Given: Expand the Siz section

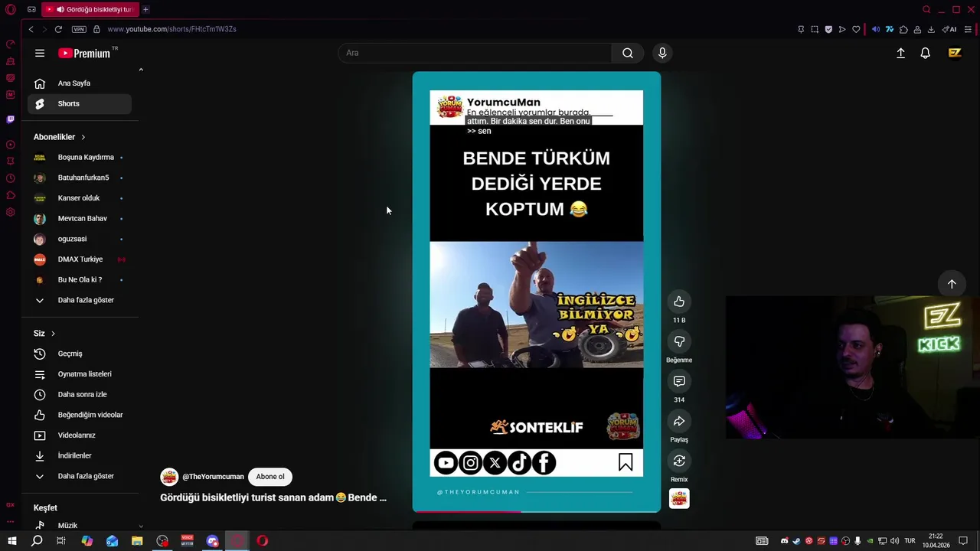Looking at the screenshot, I should point(44,334).
